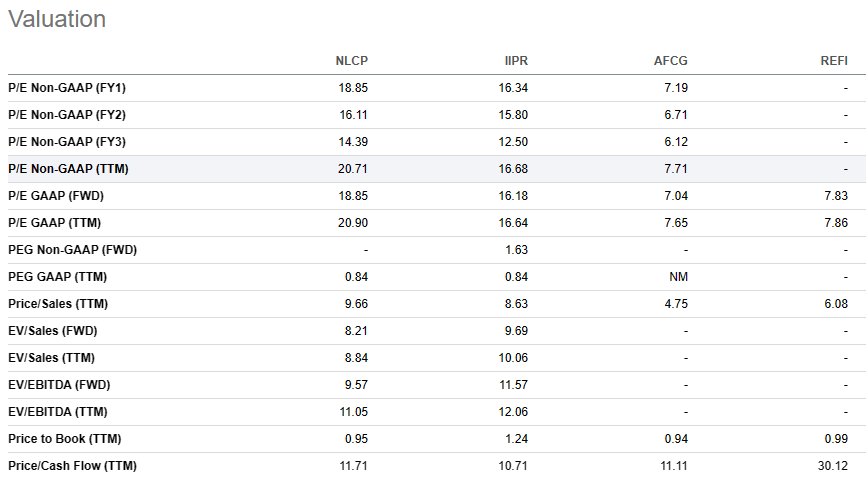866x484 pixels.
Task: Click IIPR's 1.63 PEG Non-GAAP value
Action: [x=516, y=250]
